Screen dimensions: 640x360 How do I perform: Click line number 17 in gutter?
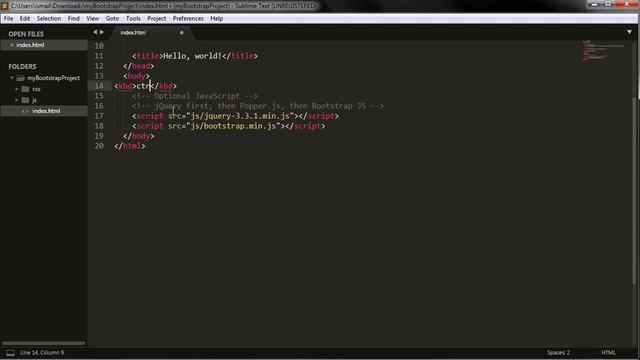point(99,116)
